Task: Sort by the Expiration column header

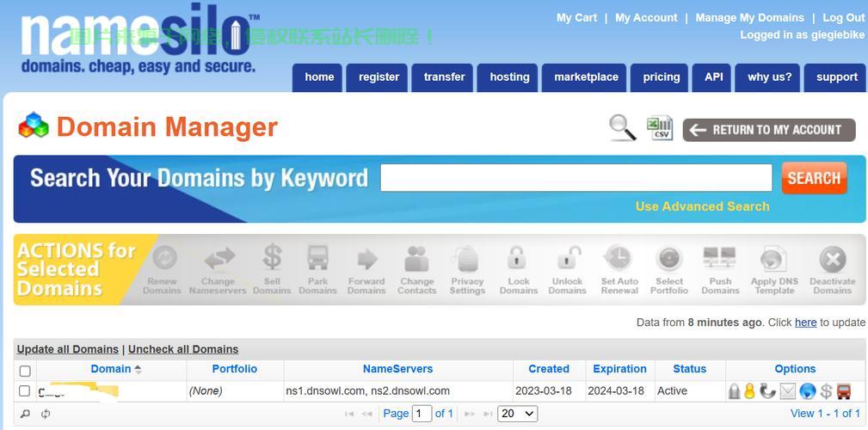Action: (619, 369)
